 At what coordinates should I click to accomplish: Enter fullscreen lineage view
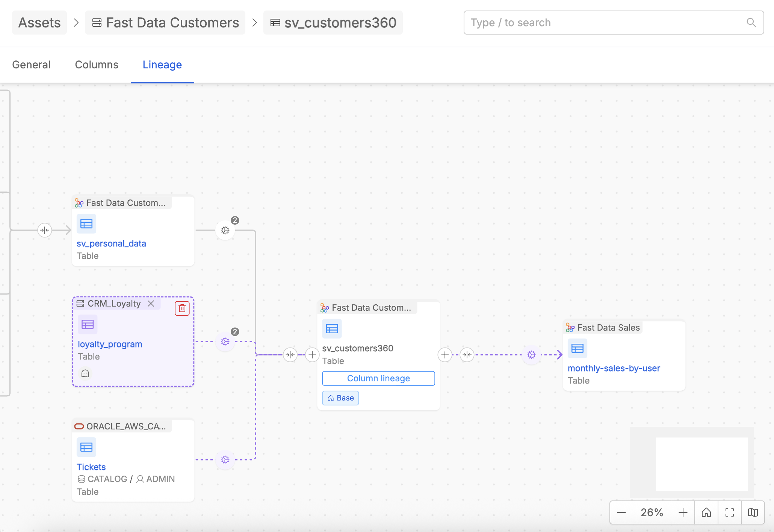(730, 512)
